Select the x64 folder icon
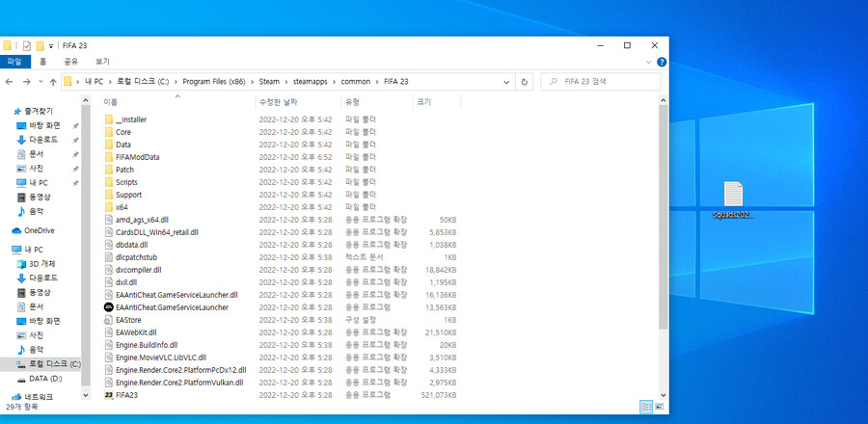 [108, 207]
